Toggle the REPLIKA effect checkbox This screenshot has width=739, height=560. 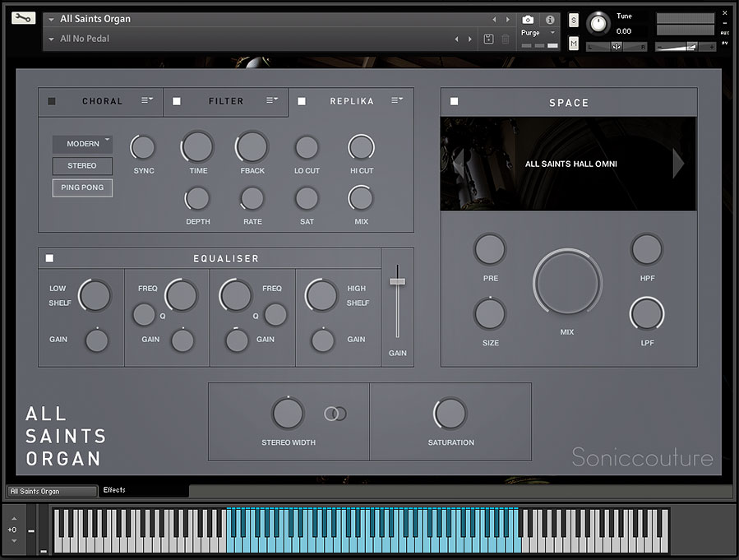302,101
